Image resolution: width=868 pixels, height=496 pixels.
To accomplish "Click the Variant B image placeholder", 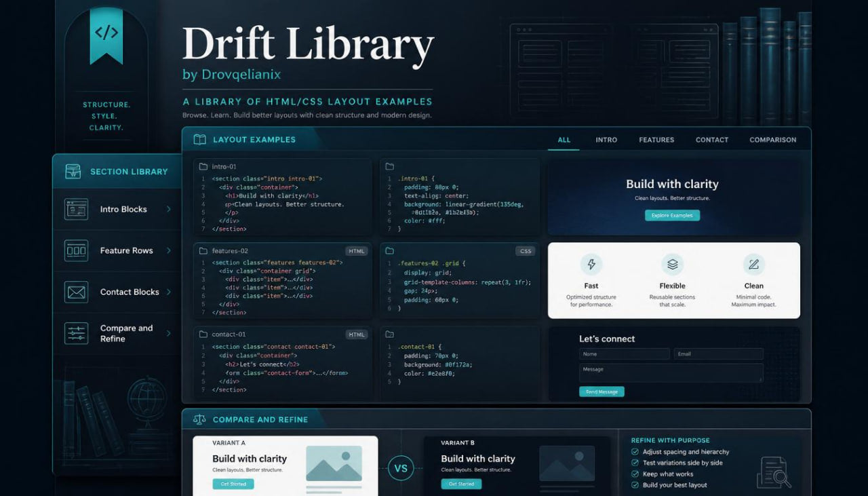I will click(567, 463).
